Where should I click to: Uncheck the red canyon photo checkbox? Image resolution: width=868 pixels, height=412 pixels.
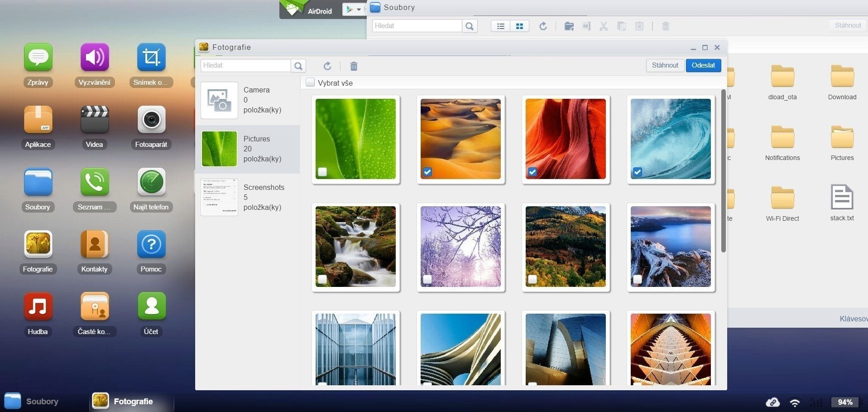(532, 172)
